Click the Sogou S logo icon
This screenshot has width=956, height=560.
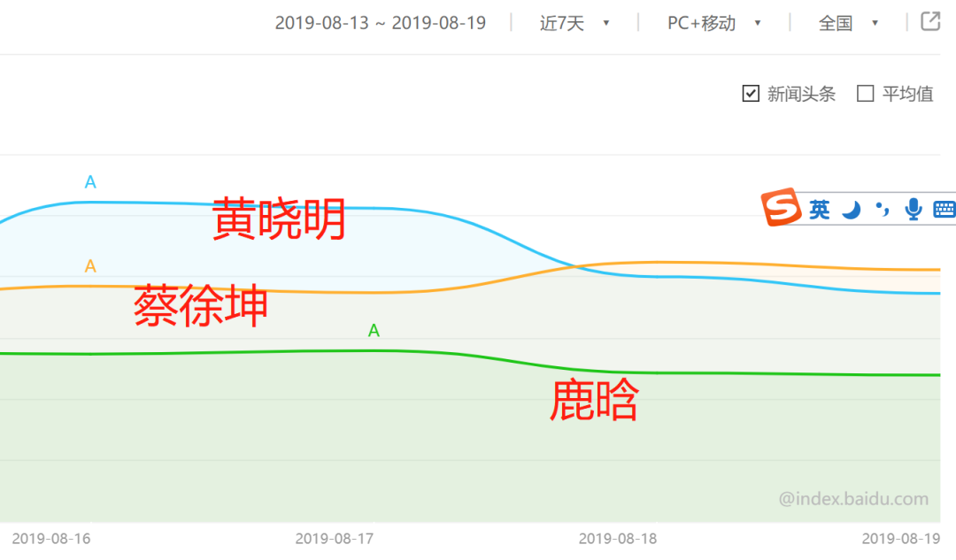tap(781, 207)
